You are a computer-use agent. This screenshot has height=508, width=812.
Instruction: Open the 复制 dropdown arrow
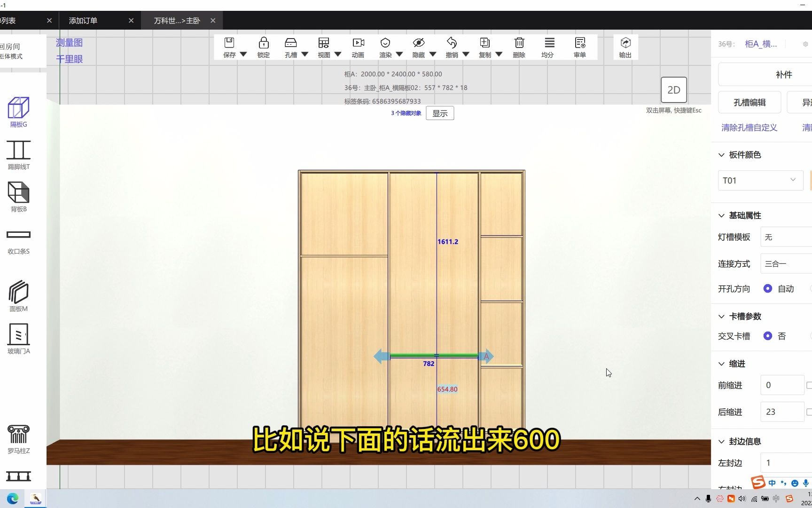tap(499, 55)
